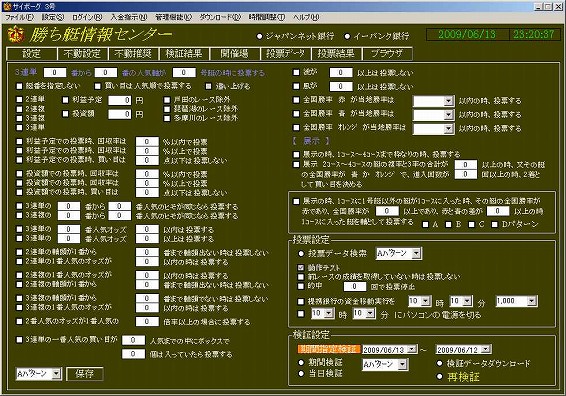
Task: Open the 2009/06/13 start date dropdown
Action: click(412, 349)
